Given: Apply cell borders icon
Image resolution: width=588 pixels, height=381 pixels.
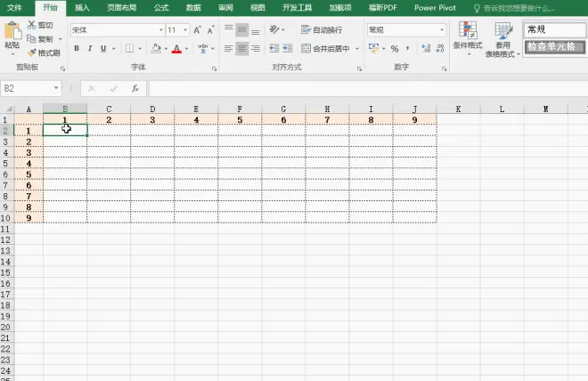Looking at the screenshot, I should pos(130,48).
